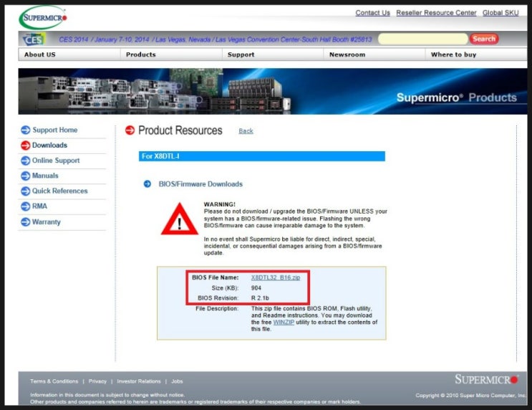Click the CES 2014 announcement text
The image size is (532, 410).
coord(216,39)
